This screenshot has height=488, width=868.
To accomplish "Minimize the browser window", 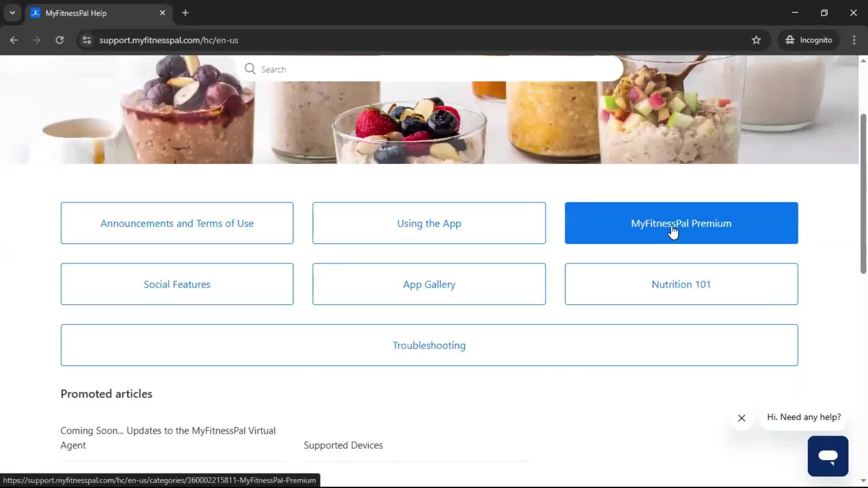I will [x=795, y=13].
